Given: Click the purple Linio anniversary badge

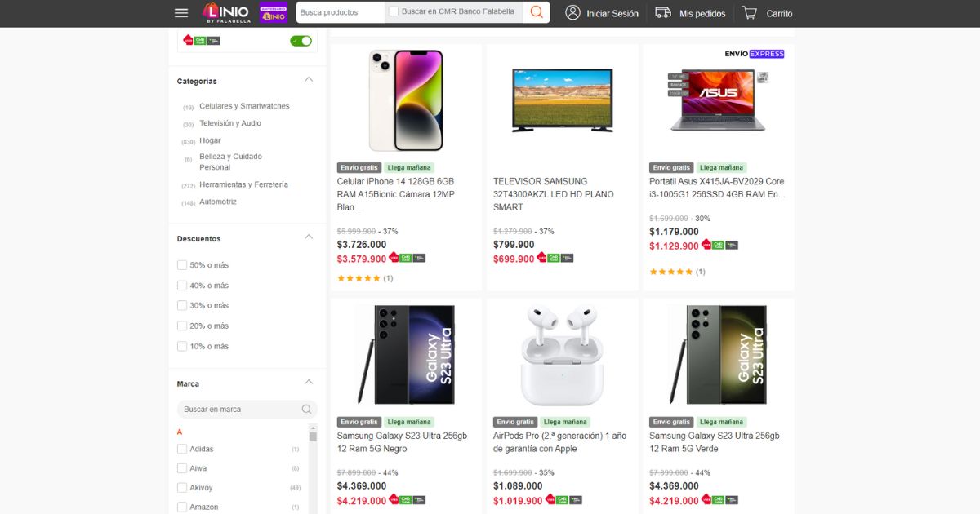Looking at the screenshot, I should point(273,13).
